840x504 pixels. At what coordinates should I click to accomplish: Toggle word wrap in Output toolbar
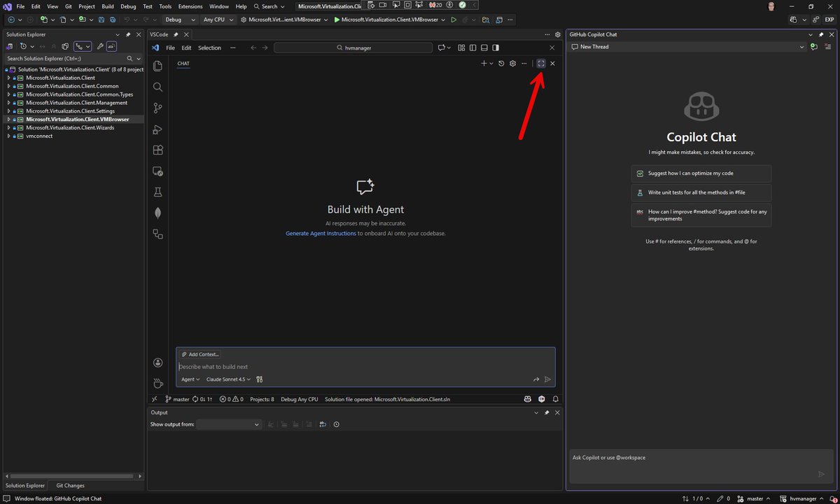pyautogui.click(x=323, y=424)
